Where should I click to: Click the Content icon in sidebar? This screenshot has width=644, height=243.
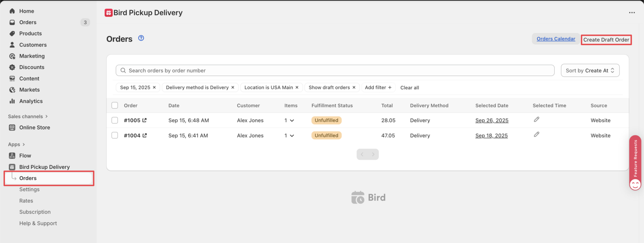[x=12, y=78]
